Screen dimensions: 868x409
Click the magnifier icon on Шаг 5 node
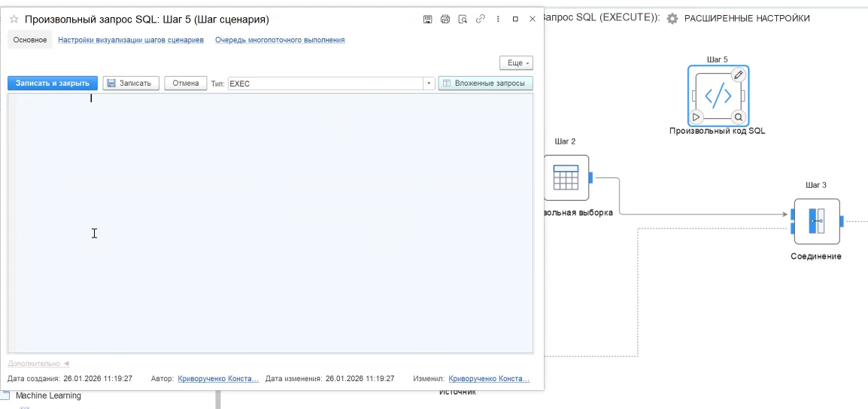(738, 117)
